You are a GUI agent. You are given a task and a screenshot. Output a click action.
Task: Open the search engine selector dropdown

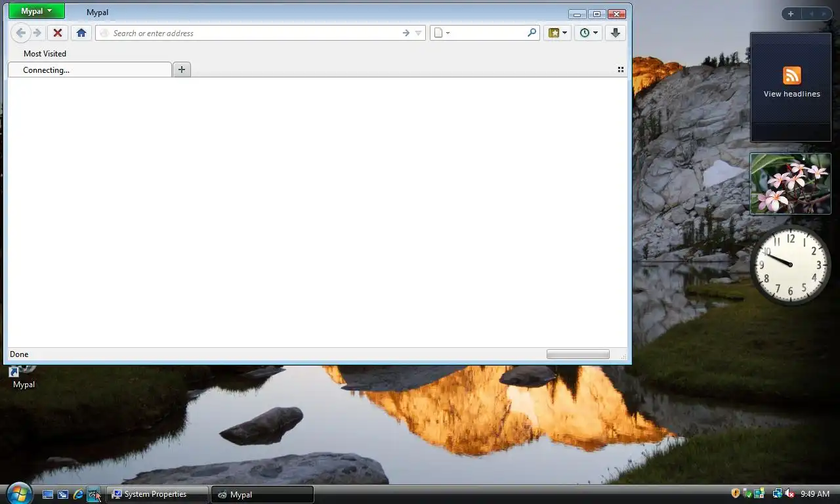click(x=442, y=33)
